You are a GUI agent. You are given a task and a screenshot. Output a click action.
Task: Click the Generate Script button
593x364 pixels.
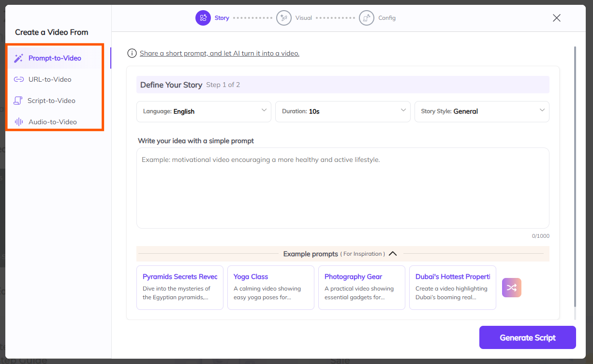click(528, 337)
